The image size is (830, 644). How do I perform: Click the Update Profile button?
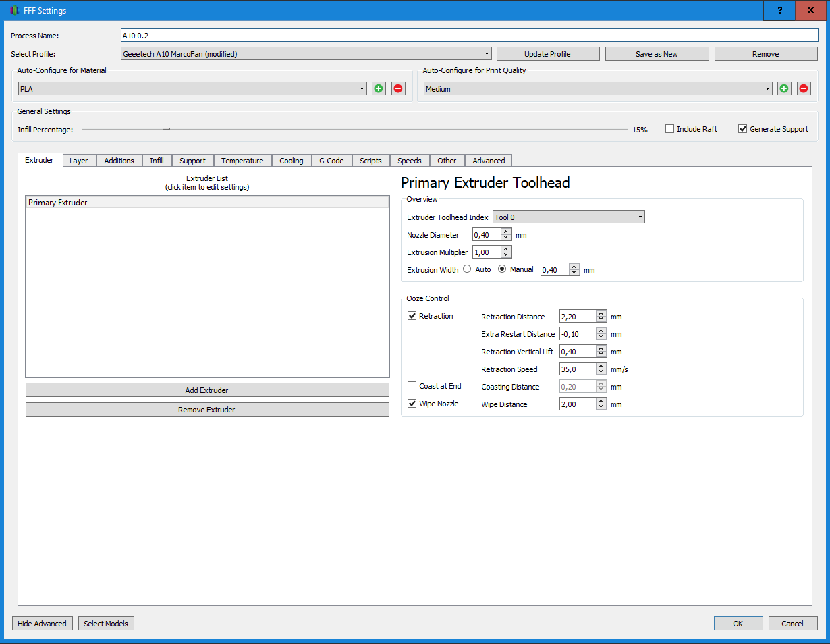click(x=547, y=54)
